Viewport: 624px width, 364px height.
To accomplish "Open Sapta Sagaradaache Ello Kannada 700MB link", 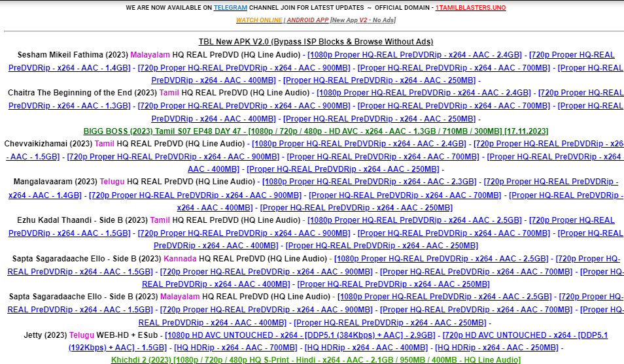I will tap(476, 272).
